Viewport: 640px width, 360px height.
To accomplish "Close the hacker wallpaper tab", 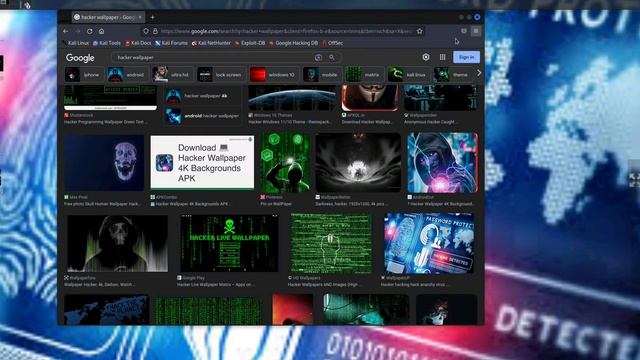I will (140, 17).
